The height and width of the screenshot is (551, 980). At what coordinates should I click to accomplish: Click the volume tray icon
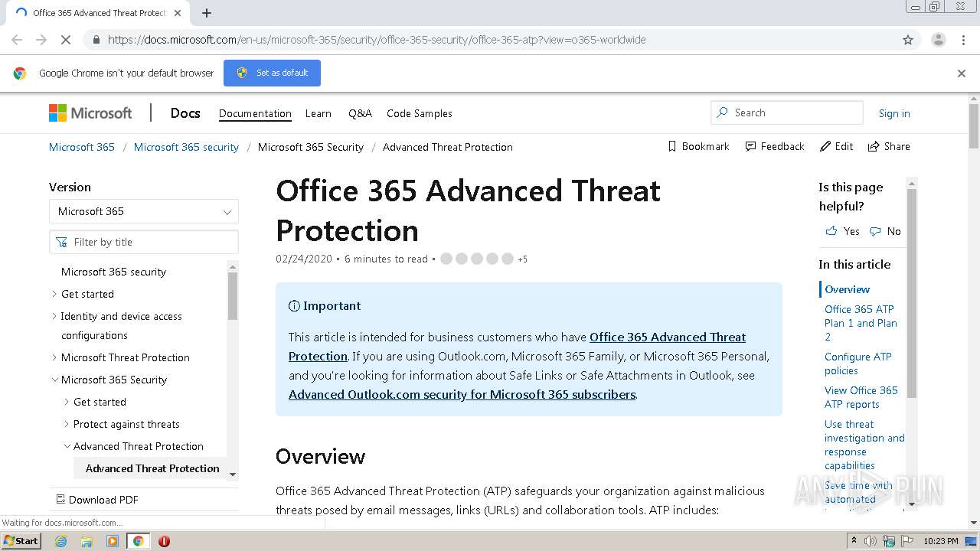coord(871,541)
